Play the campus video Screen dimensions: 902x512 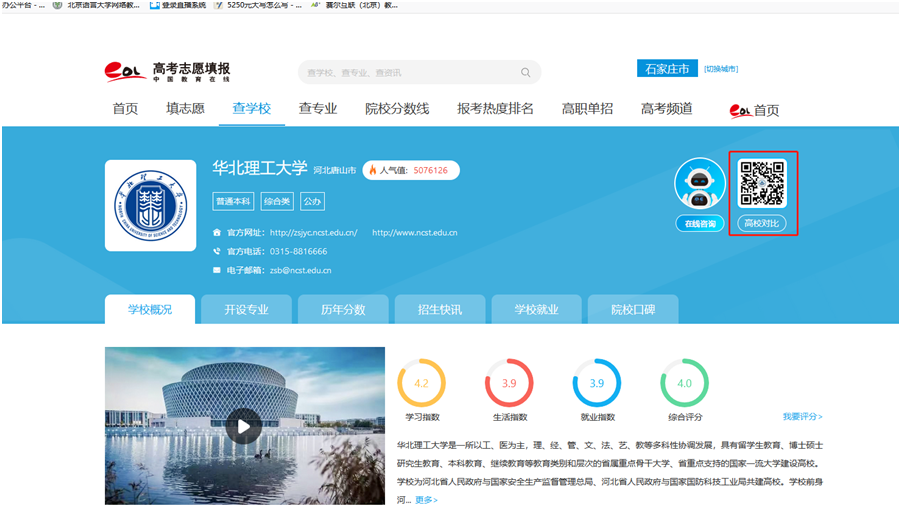point(243,426)
